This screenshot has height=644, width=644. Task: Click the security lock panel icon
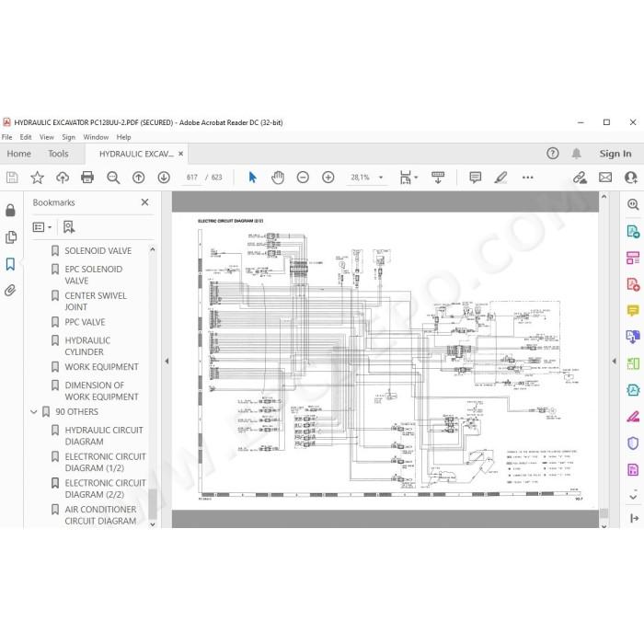(11, 211)
